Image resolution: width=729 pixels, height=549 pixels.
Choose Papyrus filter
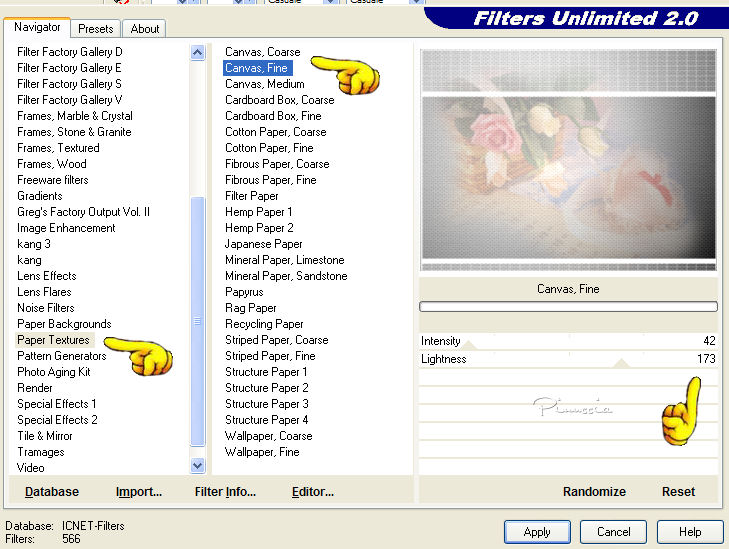point(244,292)
